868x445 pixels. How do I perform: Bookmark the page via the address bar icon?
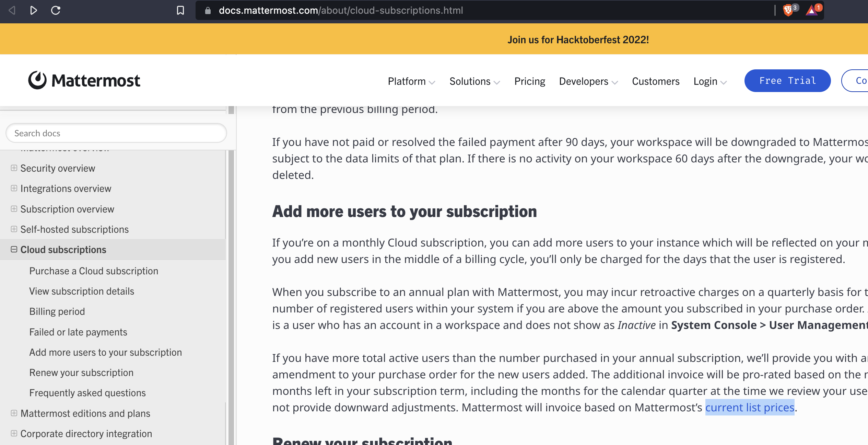coord(180,11)
